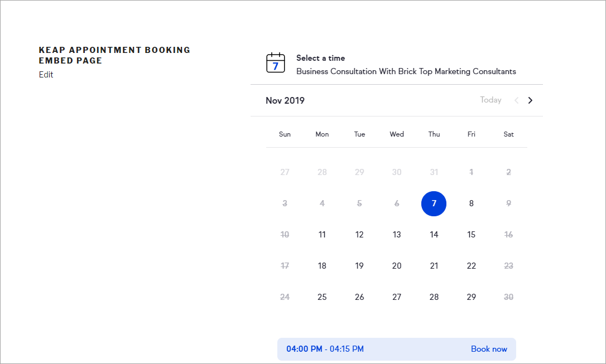Book the 04:00 PM slot with Book now

click(489, 349)
